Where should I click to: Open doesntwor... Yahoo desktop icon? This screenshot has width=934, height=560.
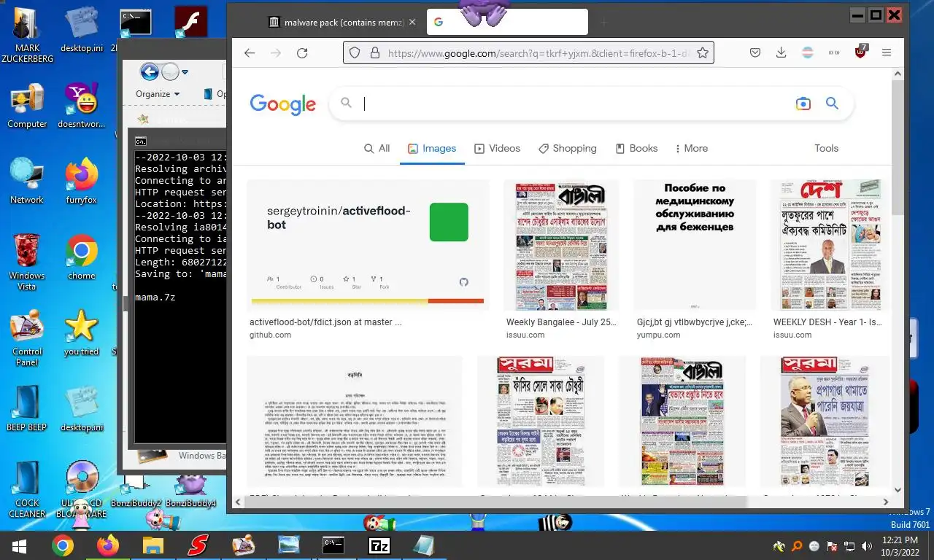(82, 106)
